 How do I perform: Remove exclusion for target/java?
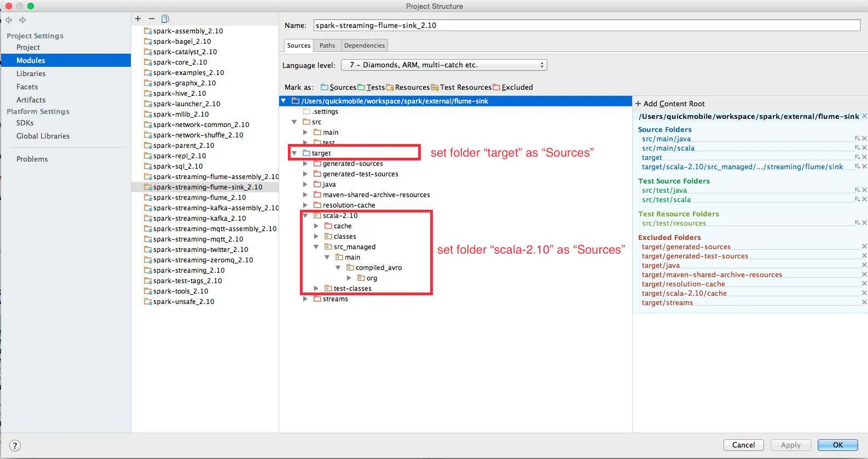[x=864, y=265]
